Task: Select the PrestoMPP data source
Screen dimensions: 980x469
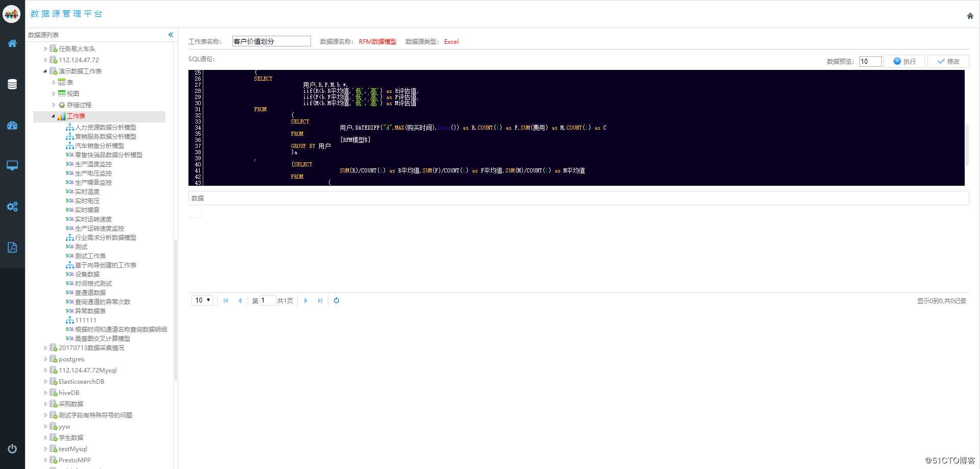Action: coord(75,460)
